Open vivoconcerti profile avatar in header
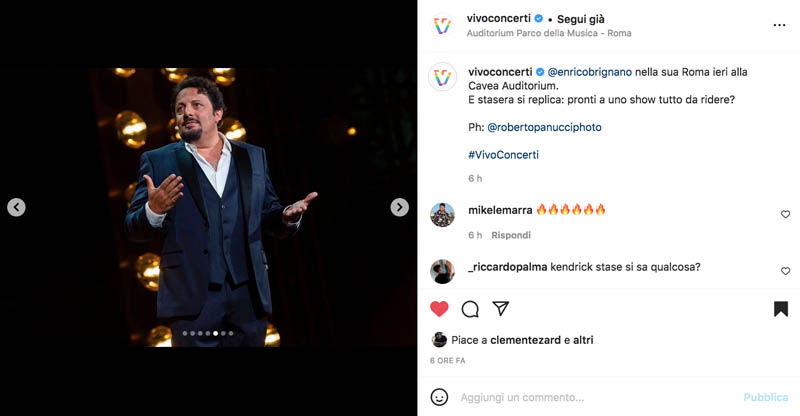This screenshot has height=416, width=800. (442, 25)
